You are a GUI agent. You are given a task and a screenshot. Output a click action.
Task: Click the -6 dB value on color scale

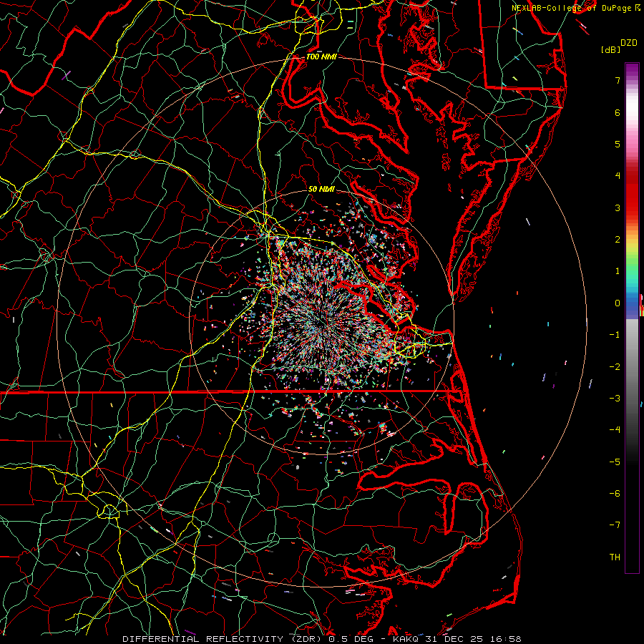[615, 494]
